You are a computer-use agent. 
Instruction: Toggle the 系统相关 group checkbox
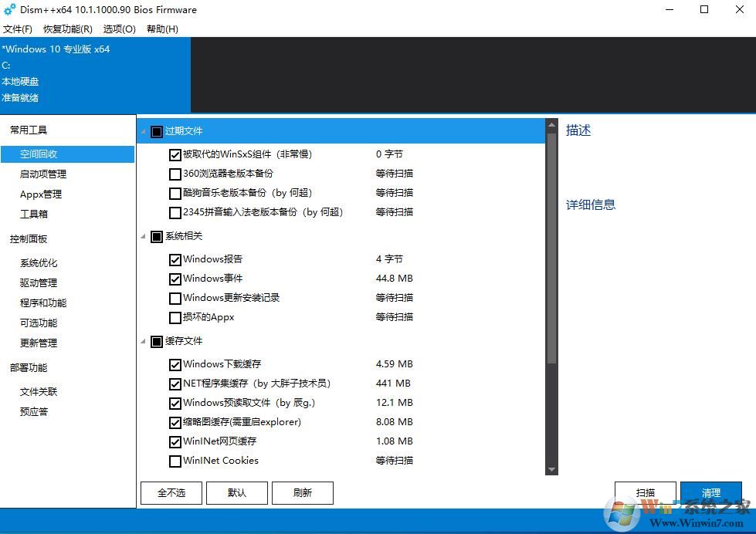point(157,237)
